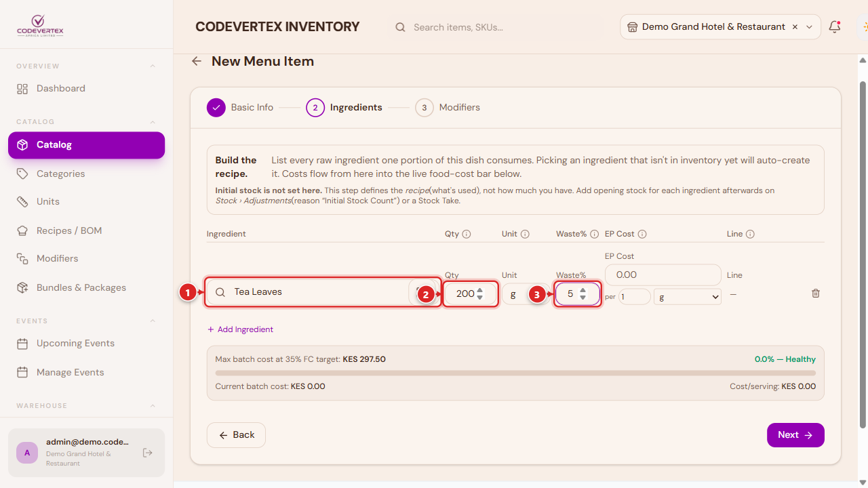This screenshot has height=488, width=868.
Task: Jump to the Modifiers step
Action: pyautogui.click(x=448, y=108)
